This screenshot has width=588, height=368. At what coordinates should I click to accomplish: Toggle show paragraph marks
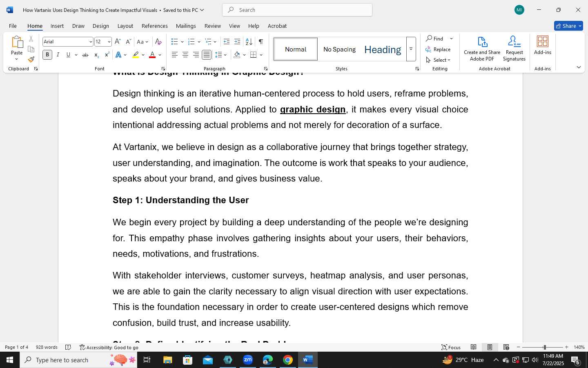click(261, 42)
